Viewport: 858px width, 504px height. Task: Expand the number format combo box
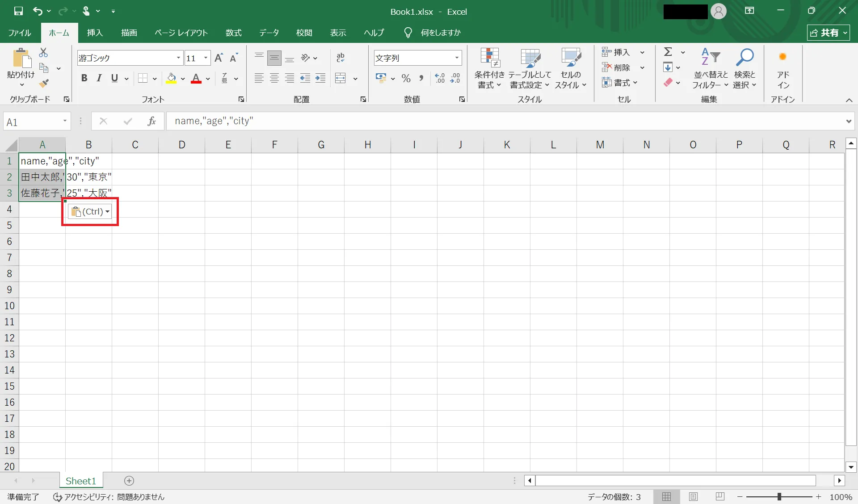coord(457,58)
